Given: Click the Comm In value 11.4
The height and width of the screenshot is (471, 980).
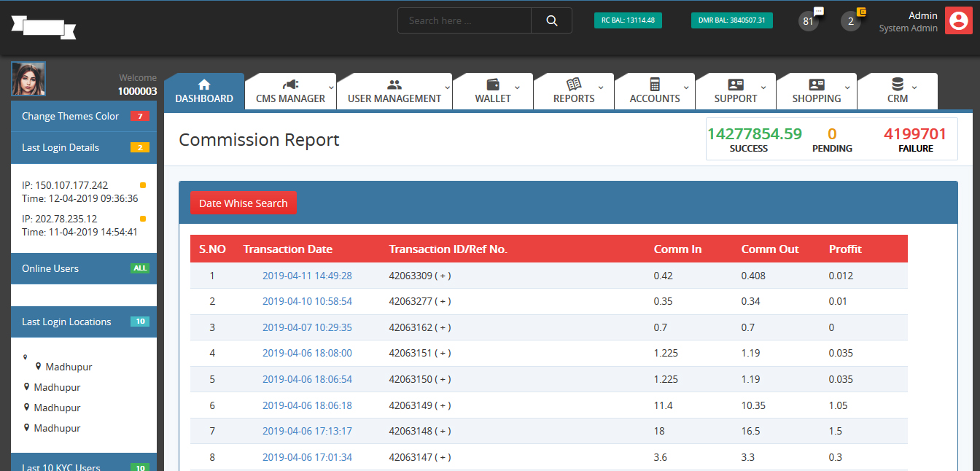Looking at the screenshot, I should click(x=663, y=405).
